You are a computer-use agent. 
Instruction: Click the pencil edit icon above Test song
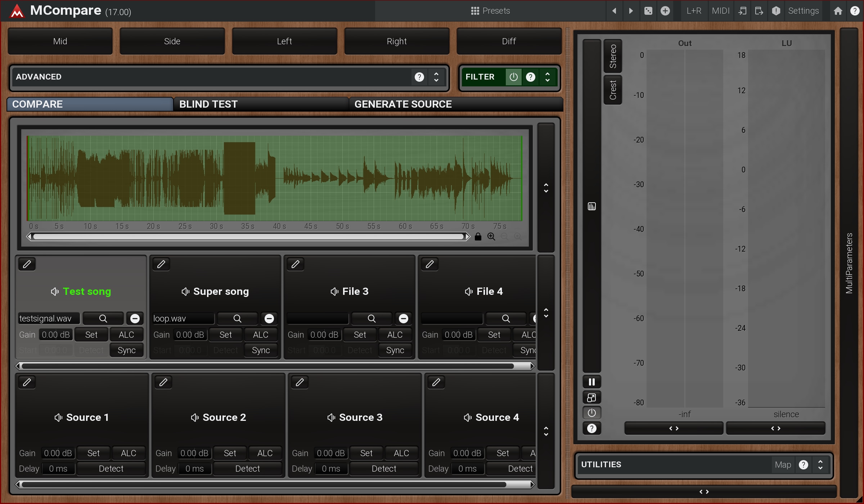[x=27, y=264]
